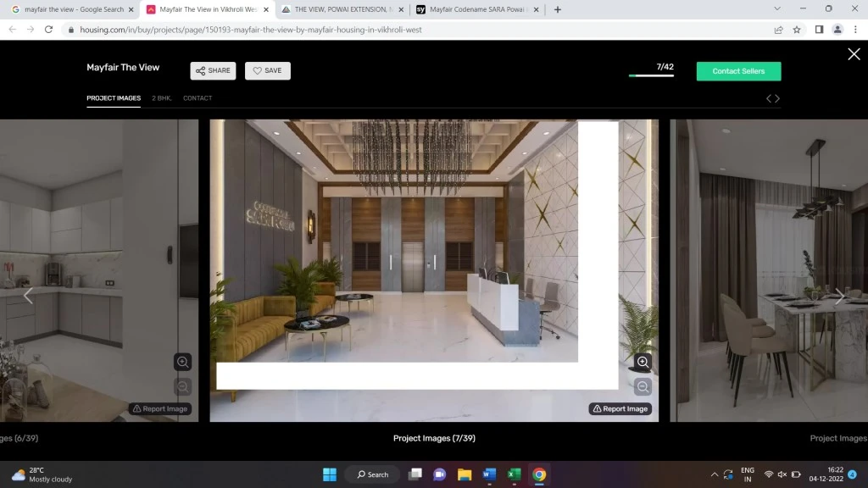Switch to 2 BHK tab

click(161, 98)
